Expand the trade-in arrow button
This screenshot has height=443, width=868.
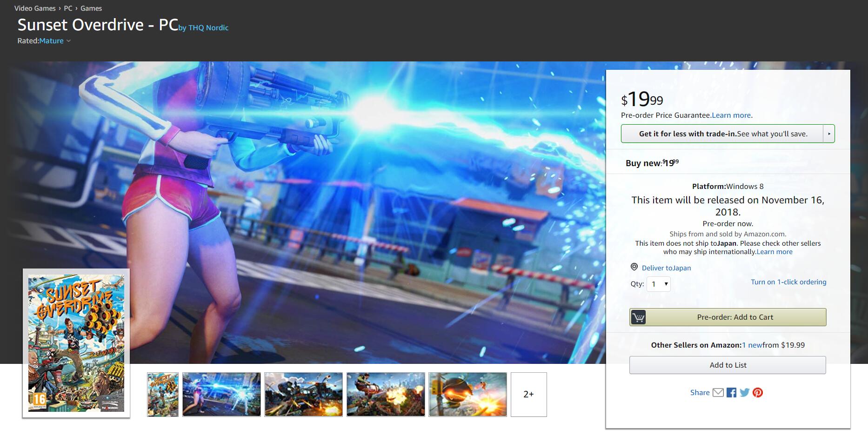(x=829, y=134)
